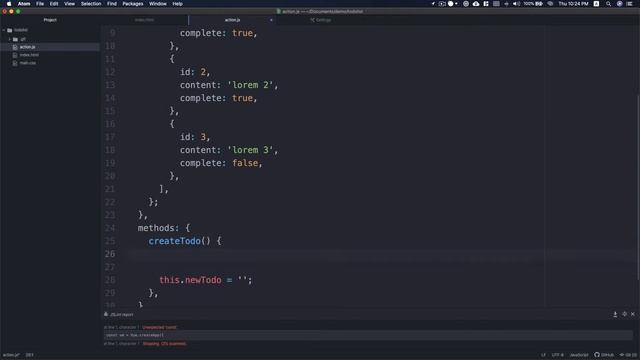Open the File menu
Viewport: 640px width, 360px height.
(40, 4)
